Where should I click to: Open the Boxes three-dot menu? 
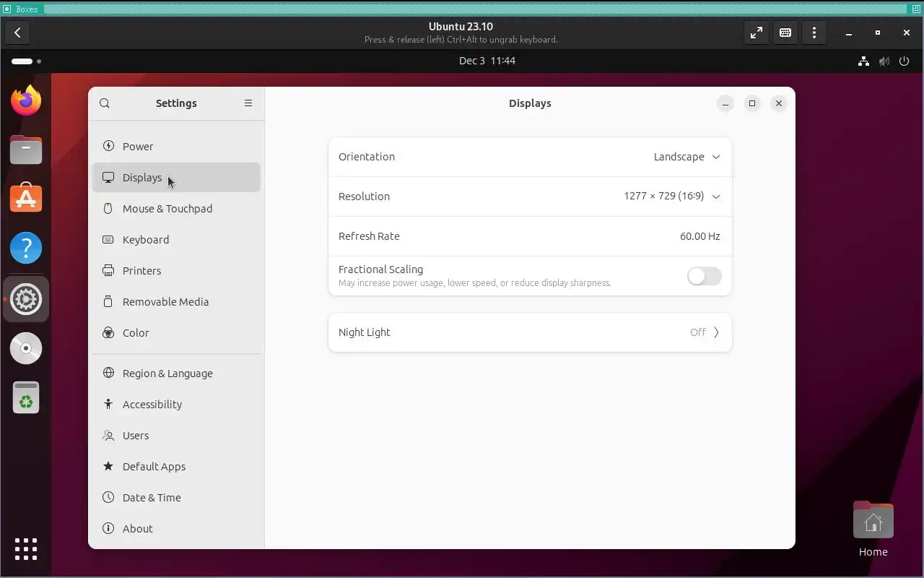point(814,33)
